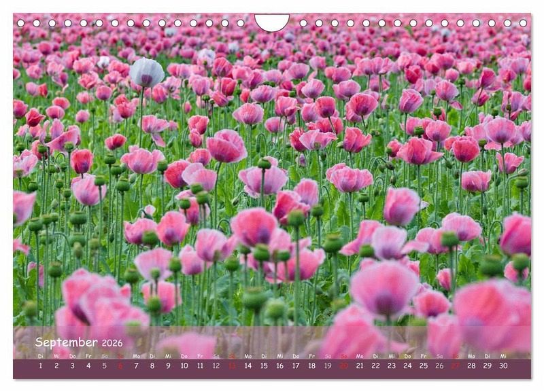The image size is (544, 392).
Task: Select date 19 in the calendar strip
Action: pos(328,366)
